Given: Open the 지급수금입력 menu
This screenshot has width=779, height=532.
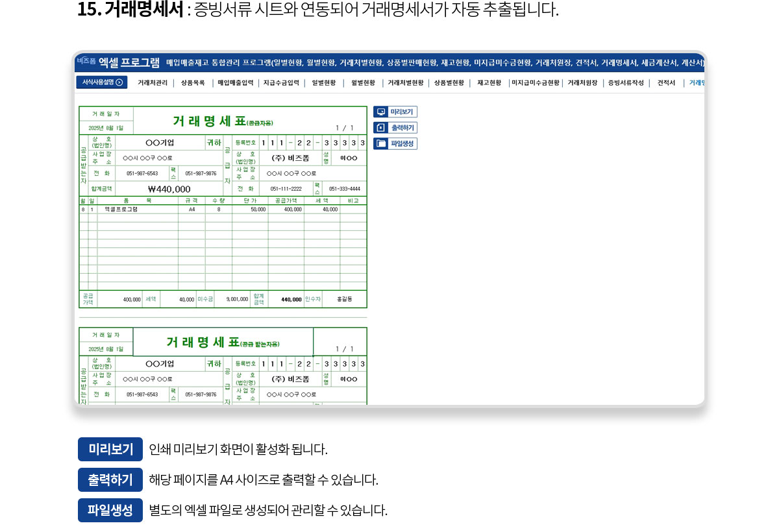Looking at the screenshot, I should tap(281, 83).
